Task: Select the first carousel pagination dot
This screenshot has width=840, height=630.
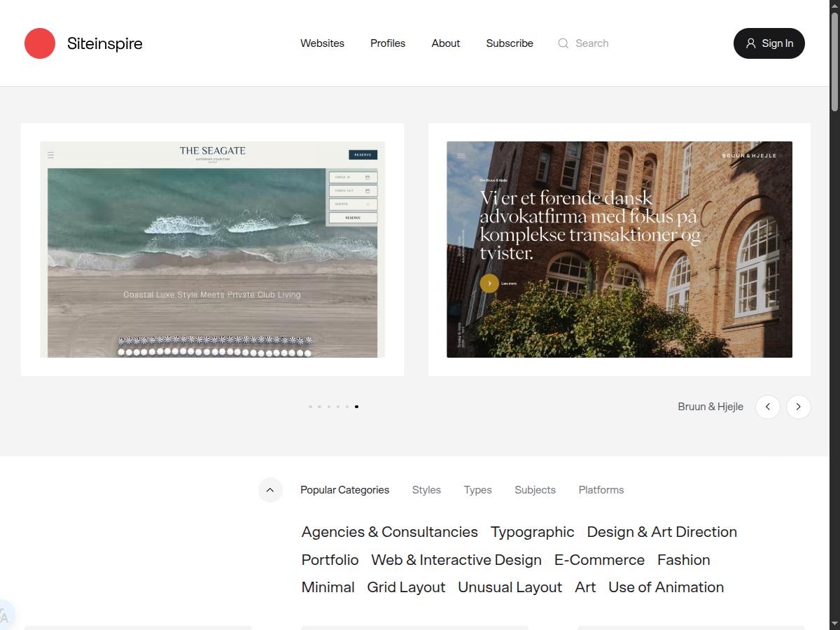Action: click(310, 406)
